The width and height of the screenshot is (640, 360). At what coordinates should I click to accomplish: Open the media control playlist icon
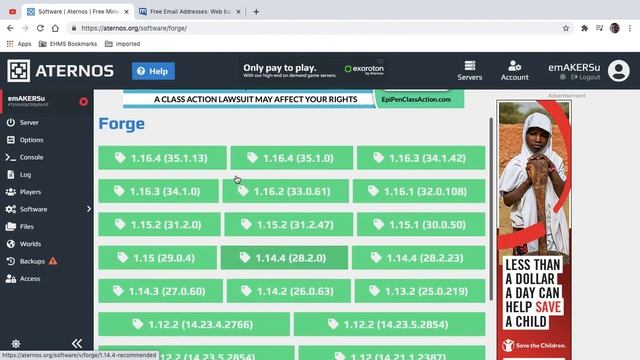coord(599,28)
